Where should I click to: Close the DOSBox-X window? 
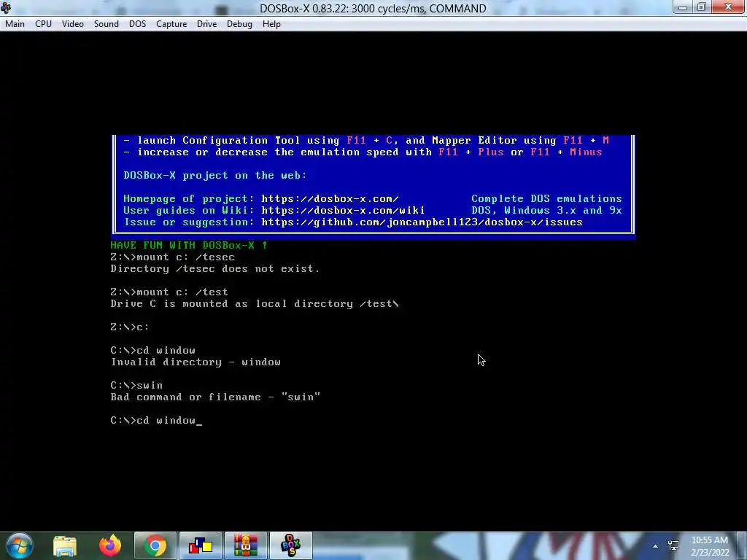(729, 7)
